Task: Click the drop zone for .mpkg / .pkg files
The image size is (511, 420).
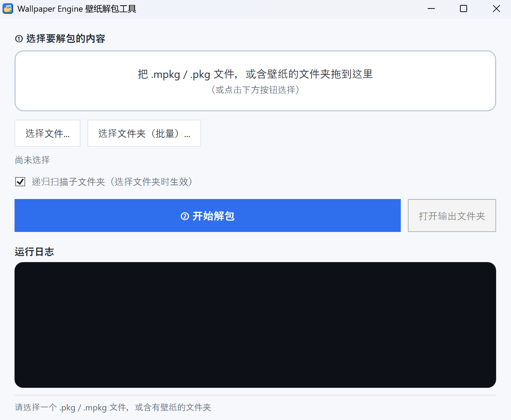Action: pyautogui.click(x=255, y=81)
